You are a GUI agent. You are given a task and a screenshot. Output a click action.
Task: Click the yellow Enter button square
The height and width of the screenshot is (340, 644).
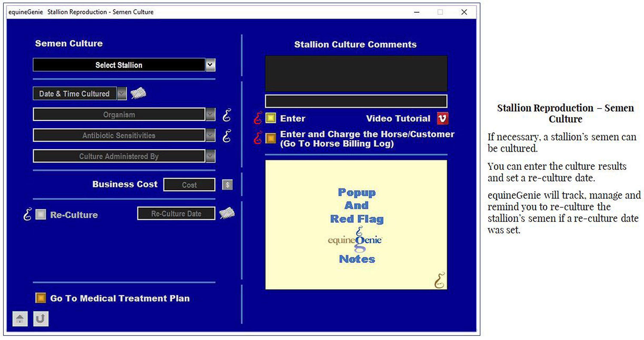coord(270,118)
